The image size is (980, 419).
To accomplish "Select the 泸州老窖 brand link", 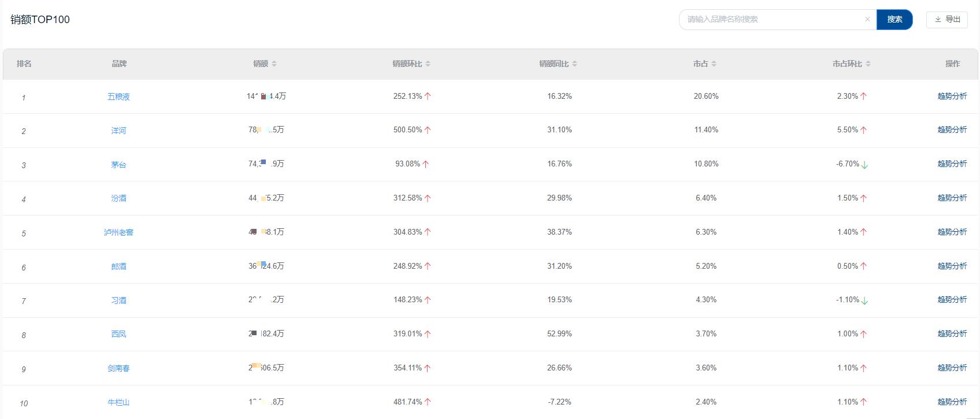I will [118, 232].
